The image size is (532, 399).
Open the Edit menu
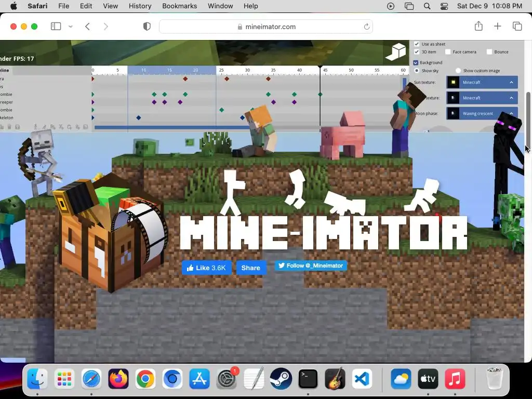86,6
